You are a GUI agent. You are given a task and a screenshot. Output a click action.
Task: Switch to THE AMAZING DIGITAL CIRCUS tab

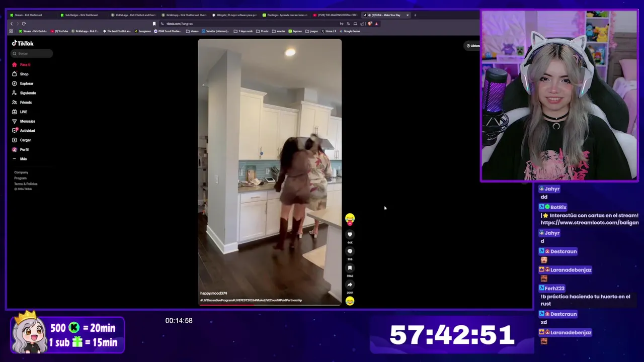[335, 15]
